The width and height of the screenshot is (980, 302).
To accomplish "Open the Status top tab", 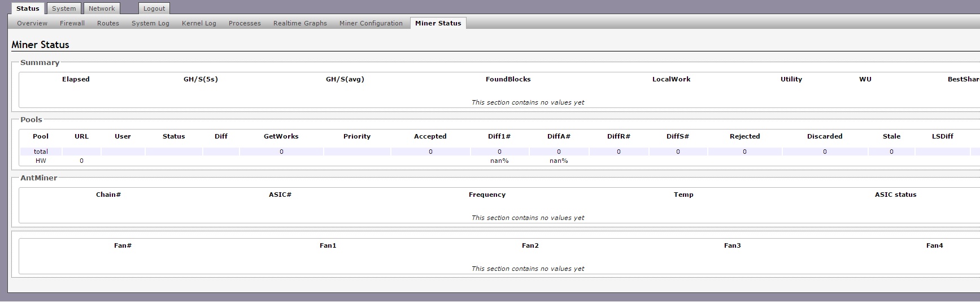I will (28, 8).
